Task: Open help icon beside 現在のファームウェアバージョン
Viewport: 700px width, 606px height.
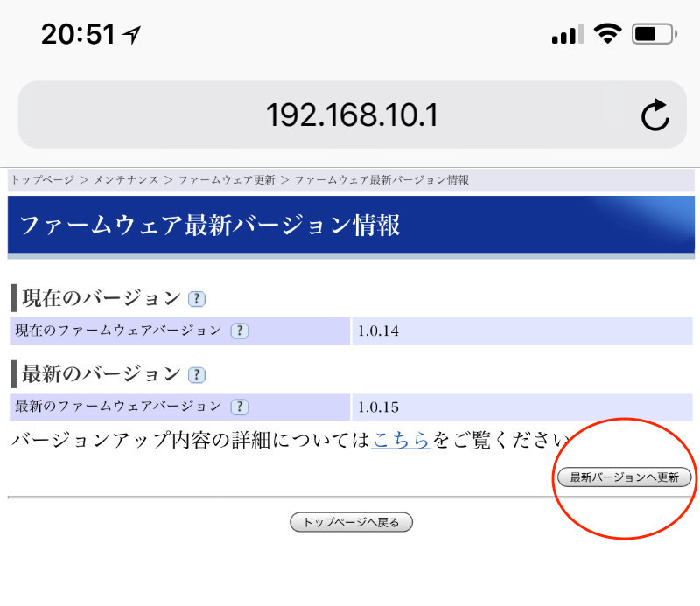Action: [x=239, y=331]
